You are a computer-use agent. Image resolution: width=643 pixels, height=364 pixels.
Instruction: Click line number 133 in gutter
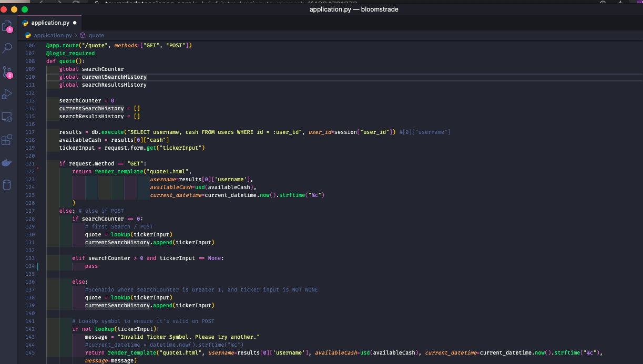coord(29,258)
